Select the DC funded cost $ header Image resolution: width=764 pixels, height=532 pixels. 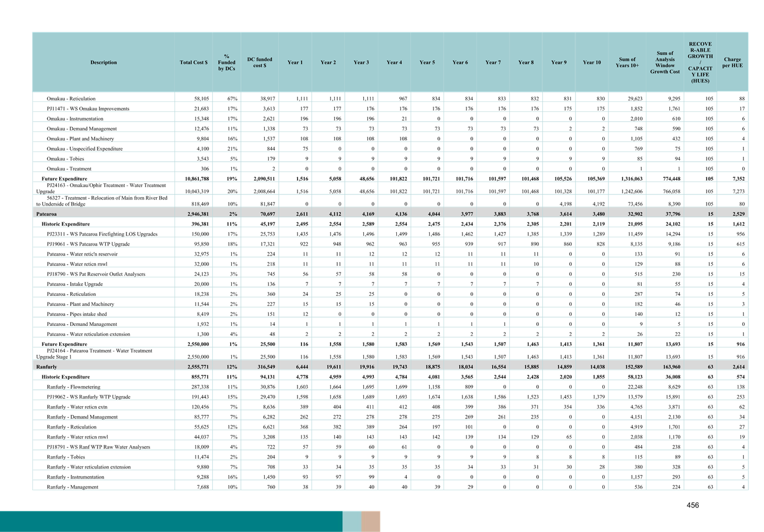[x=260, y=62]
